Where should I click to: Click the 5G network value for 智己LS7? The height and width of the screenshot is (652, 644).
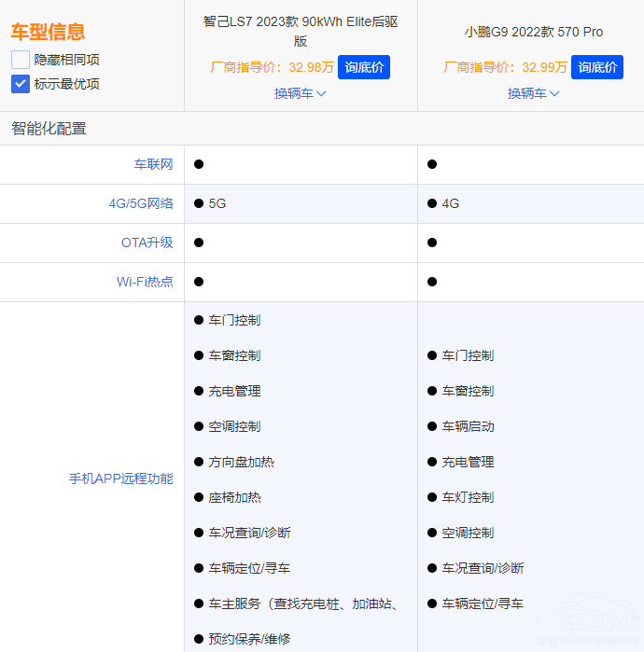pos(217,203)
